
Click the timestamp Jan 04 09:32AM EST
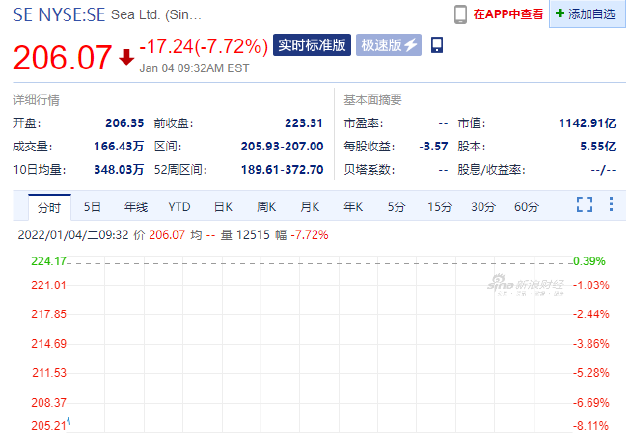194,68
